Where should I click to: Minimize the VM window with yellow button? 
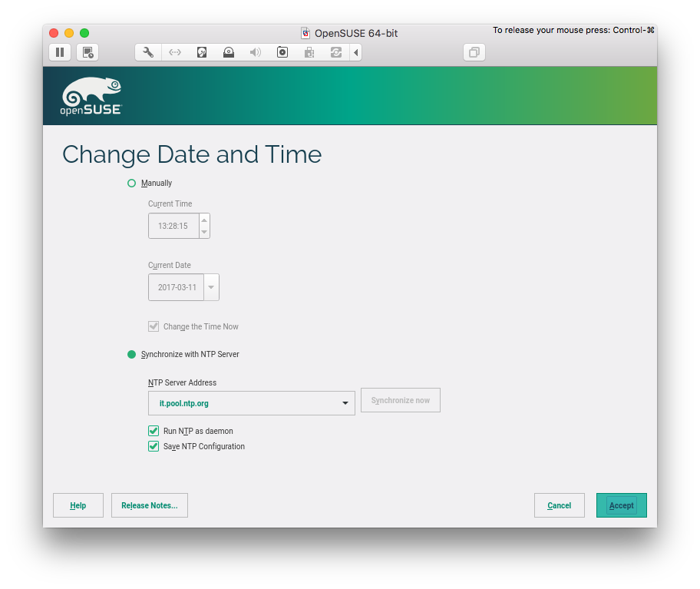point(69,33)
